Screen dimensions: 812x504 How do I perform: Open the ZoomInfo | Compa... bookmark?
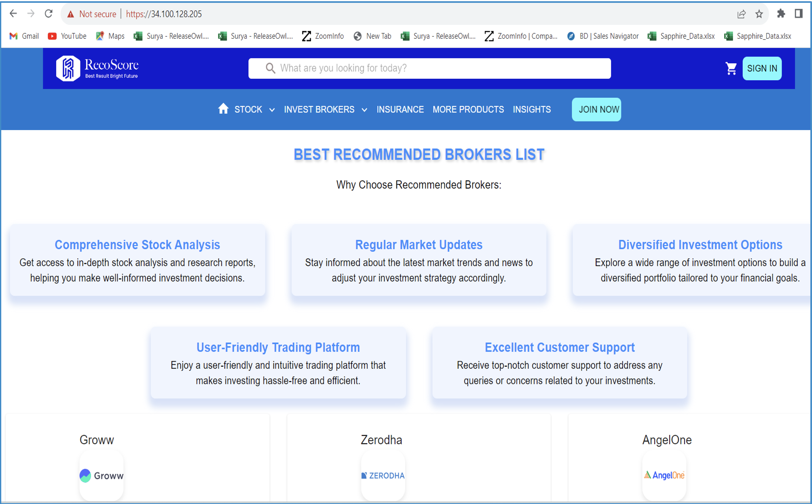coord(521,36)
